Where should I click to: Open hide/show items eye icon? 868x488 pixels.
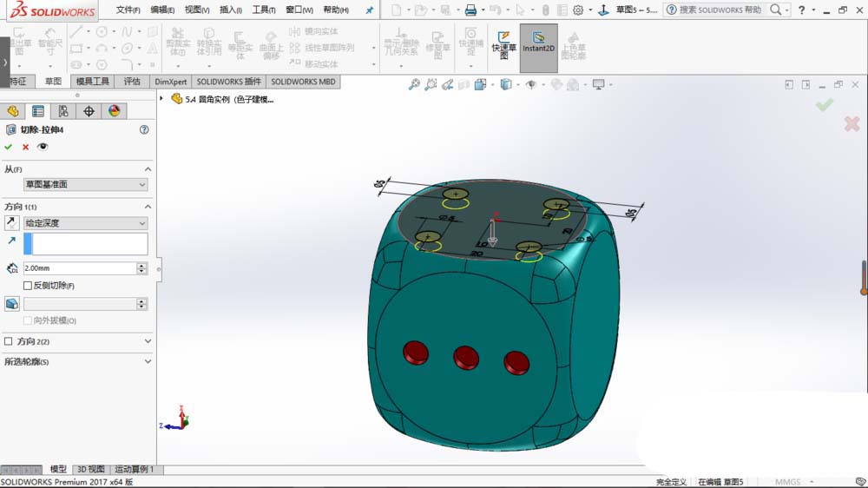531,85
